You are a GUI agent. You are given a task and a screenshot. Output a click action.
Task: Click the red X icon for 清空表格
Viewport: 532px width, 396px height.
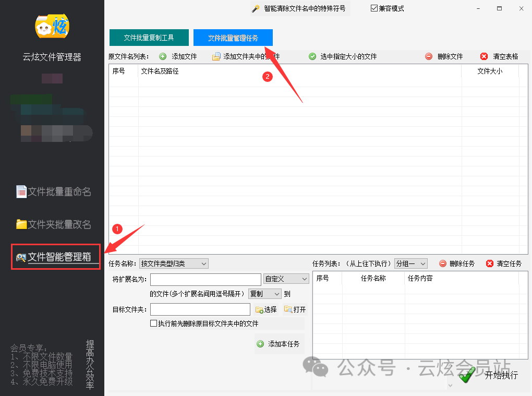click(x=484, y=57)
